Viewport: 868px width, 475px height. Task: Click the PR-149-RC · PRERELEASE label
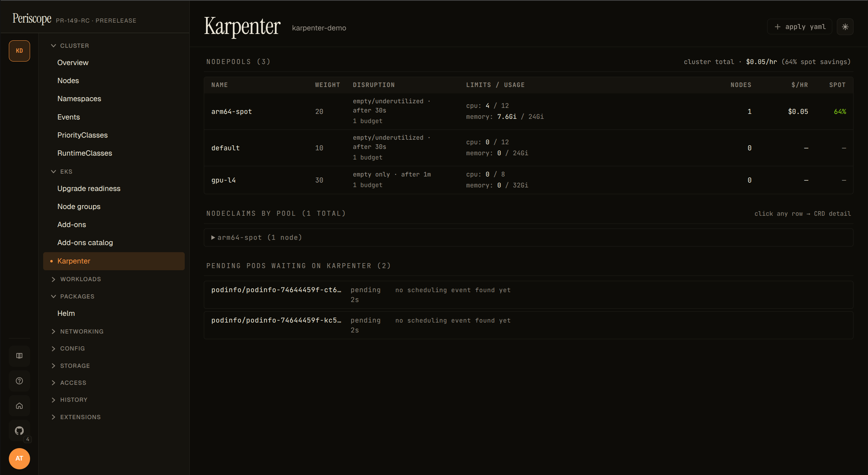(96, 21)
